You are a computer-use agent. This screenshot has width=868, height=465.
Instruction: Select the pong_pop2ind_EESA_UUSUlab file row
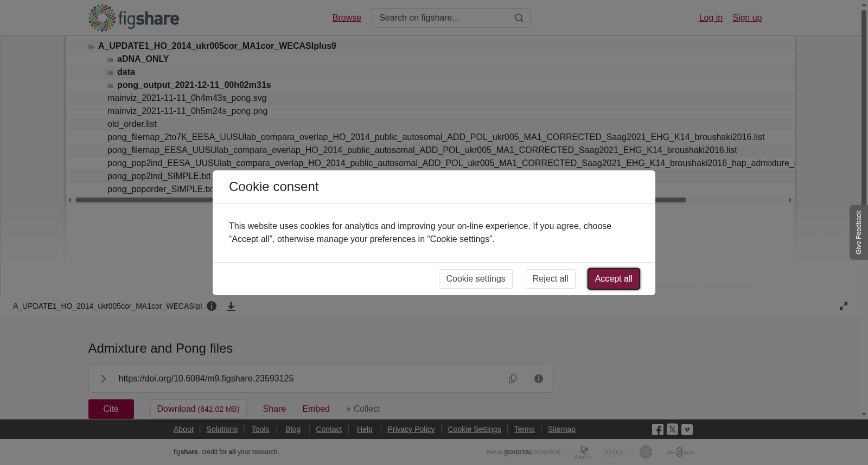(x=451, y=163)
